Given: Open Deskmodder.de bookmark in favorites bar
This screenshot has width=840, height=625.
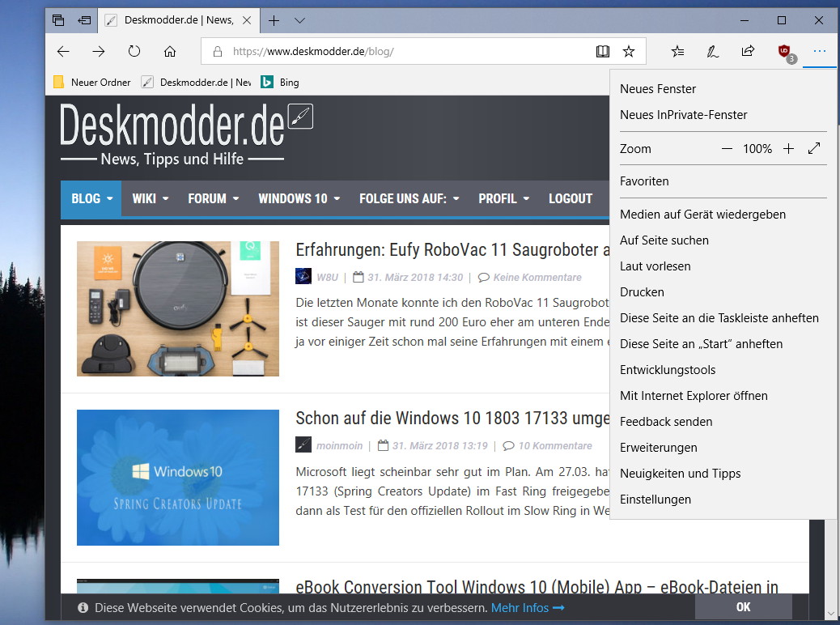Looking at the screenshot, I should (x=196, y=83).
